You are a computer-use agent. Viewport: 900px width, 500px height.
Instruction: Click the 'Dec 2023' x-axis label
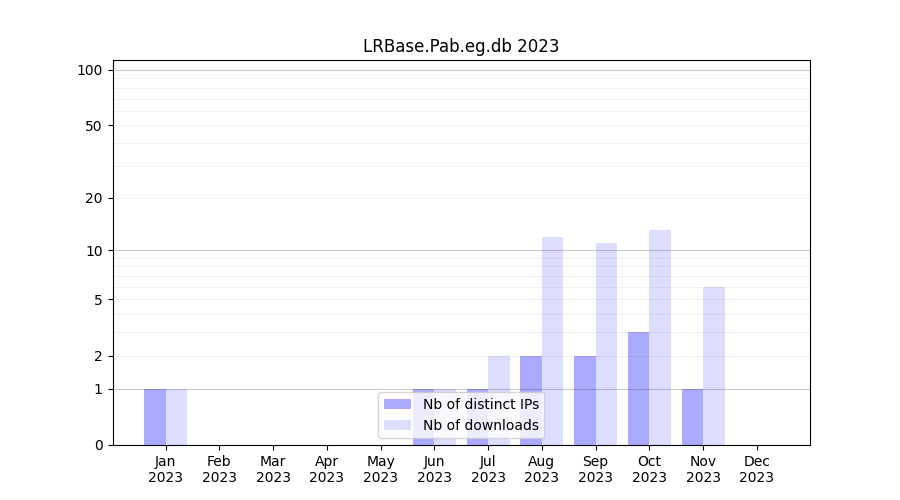tap(757, 469)
